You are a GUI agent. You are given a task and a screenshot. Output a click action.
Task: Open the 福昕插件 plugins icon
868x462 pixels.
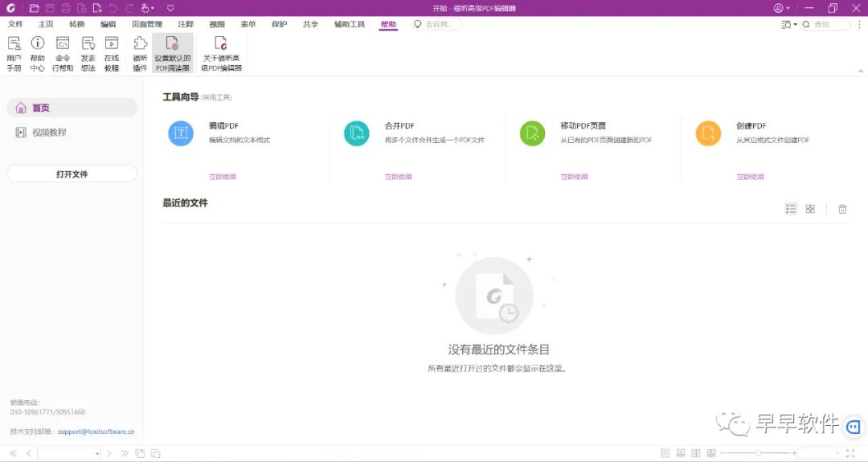click(140, 54)
